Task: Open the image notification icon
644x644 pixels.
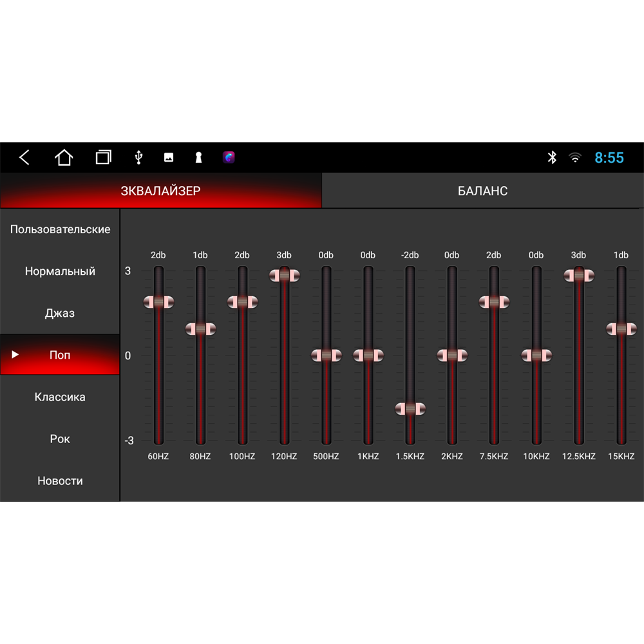Action: coord(169,157)
